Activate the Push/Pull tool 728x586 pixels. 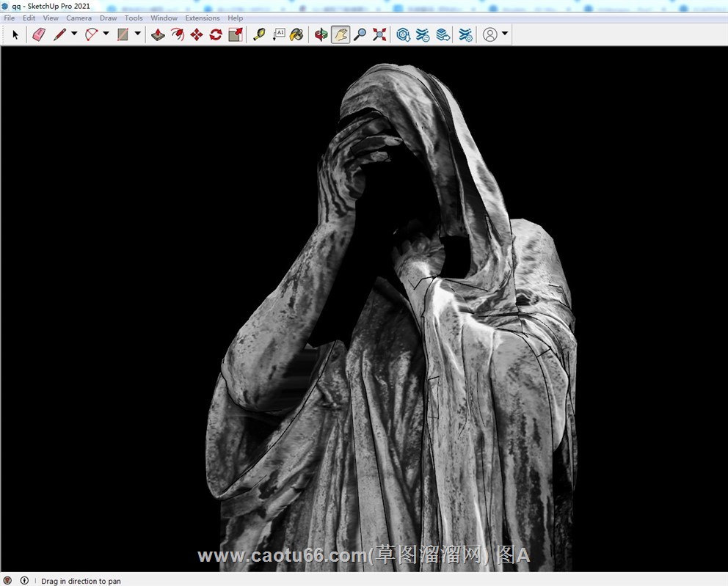pos(158,34)
